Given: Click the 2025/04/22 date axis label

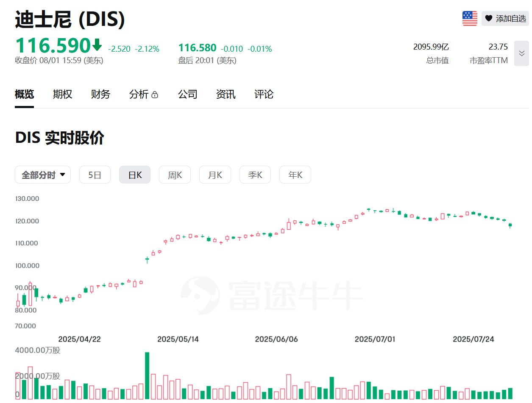Looking at the screenshot, I should [x=79, y=339].
